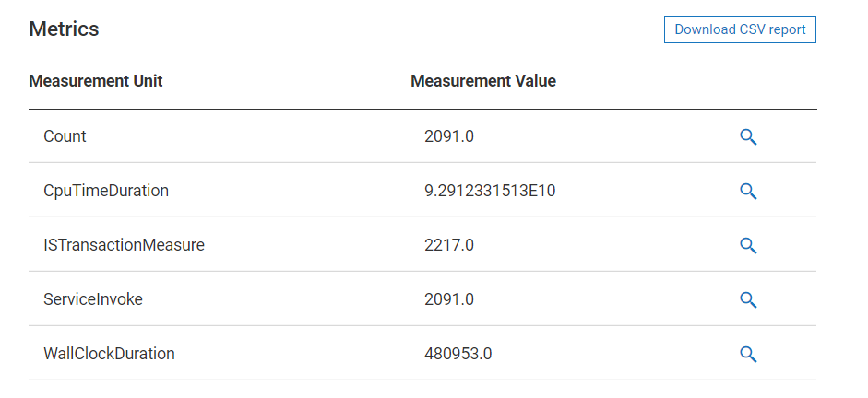Click the Metrics section heading
The width and height of the screenshot is (868, 398).
64,29
